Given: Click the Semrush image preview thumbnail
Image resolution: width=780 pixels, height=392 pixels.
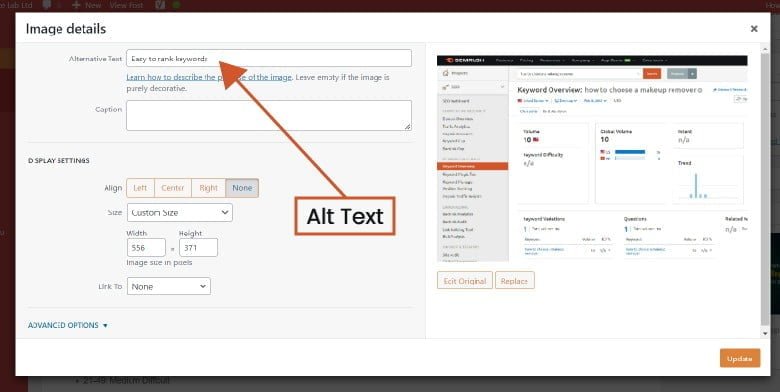Looking at the screenshot, I should click(x=592, y=158).
